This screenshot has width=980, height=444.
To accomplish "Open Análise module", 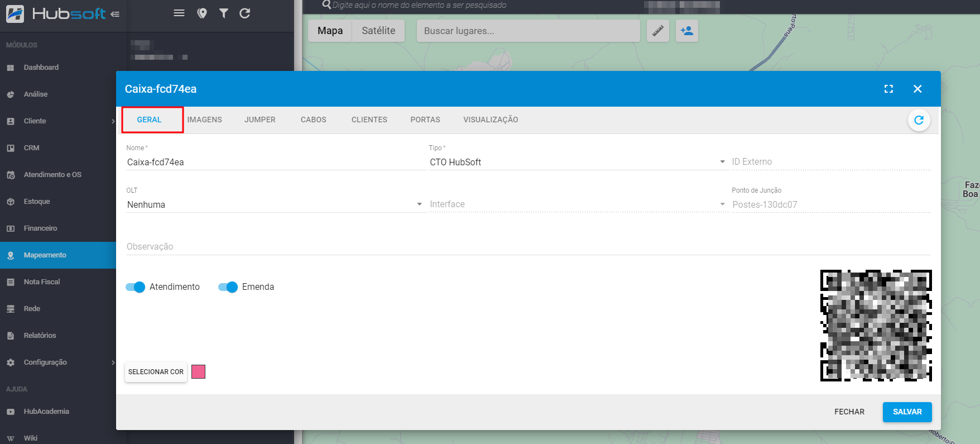I will [x=58, y=94].
